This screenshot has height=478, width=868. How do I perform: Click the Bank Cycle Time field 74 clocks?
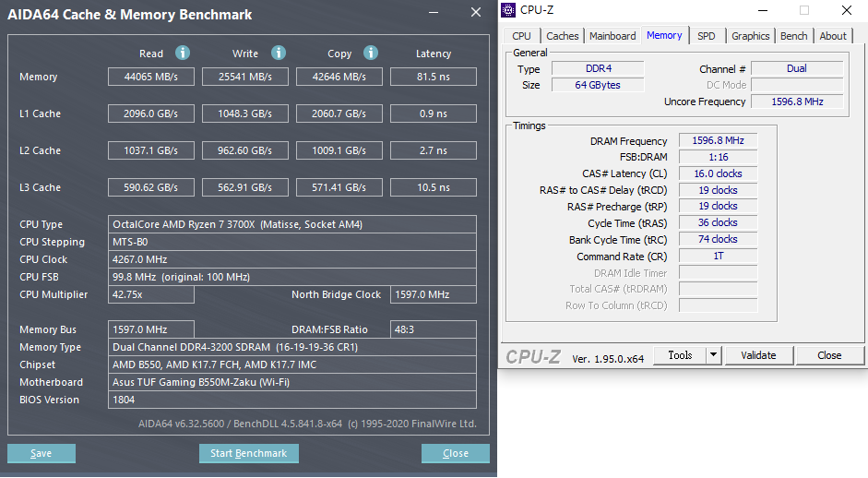(718, 239)
